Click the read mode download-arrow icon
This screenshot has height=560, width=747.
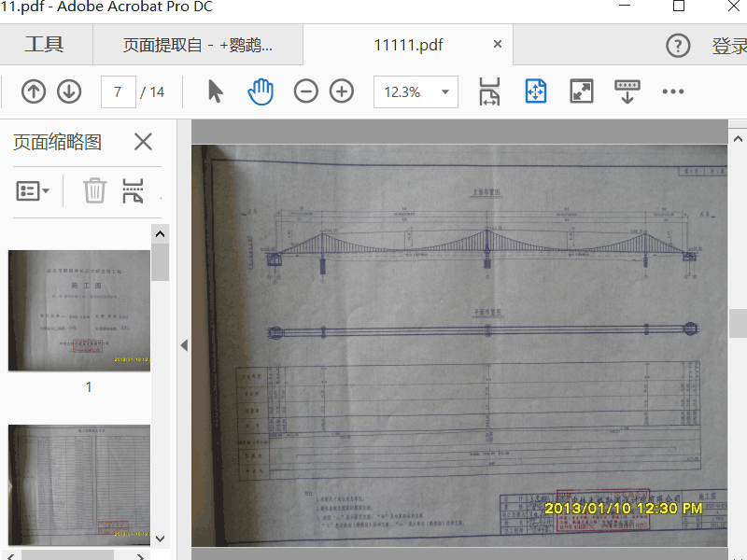click(x=627, y=91)
